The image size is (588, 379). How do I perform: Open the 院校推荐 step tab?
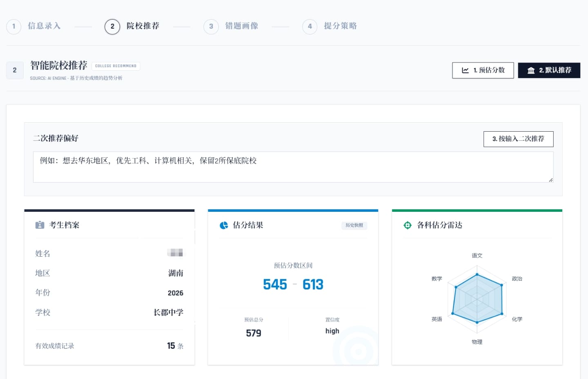pyautogui.click(x=143, y=26)
